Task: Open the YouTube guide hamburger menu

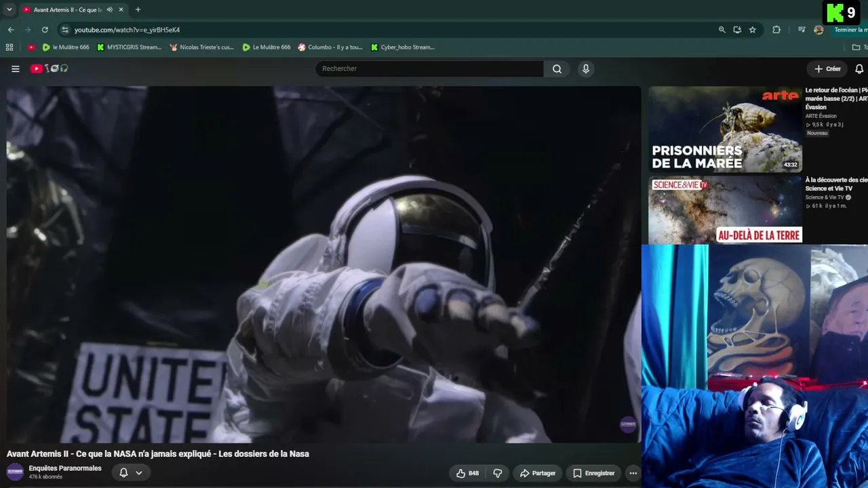Action: 16,68
